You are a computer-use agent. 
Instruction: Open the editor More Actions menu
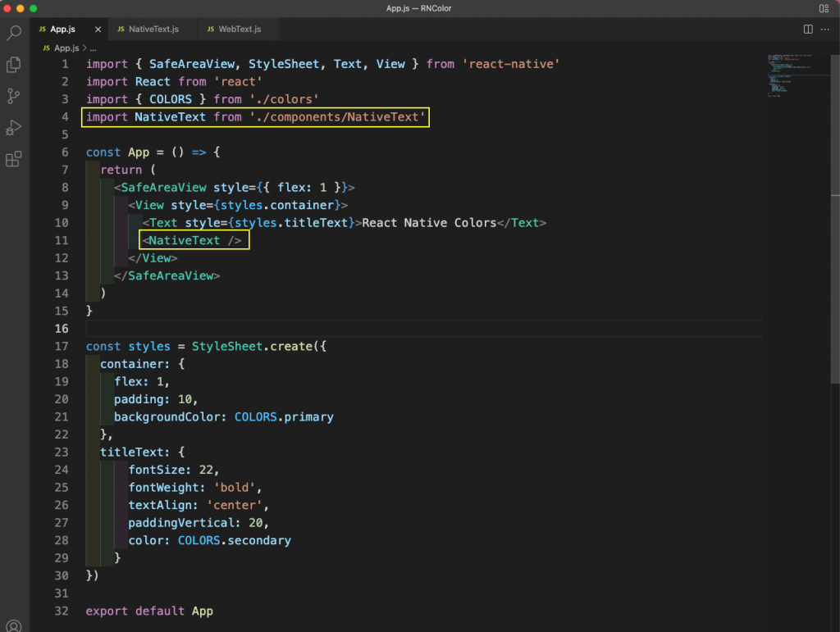[825, 28]
